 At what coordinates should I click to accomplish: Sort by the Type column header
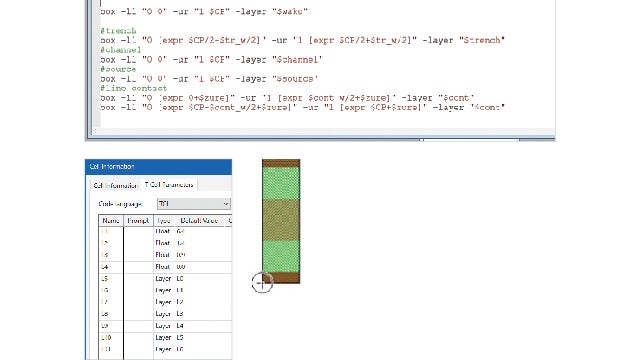pyautogui.click(x=164, y=221)
